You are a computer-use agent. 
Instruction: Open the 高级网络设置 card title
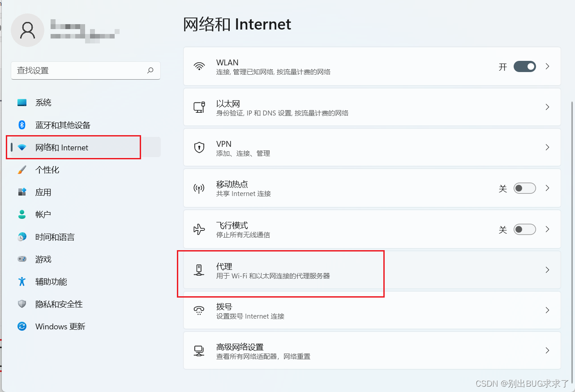click(240, 347)
